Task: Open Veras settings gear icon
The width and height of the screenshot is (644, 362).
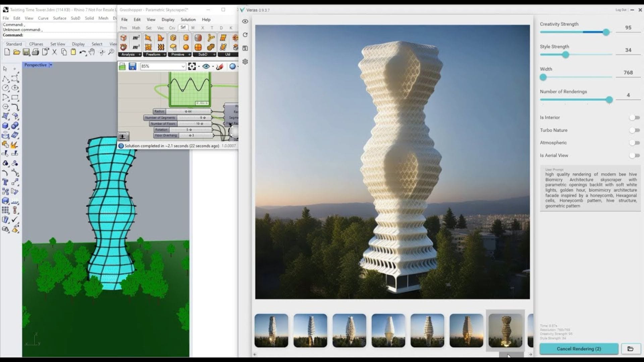Action: 245,62
